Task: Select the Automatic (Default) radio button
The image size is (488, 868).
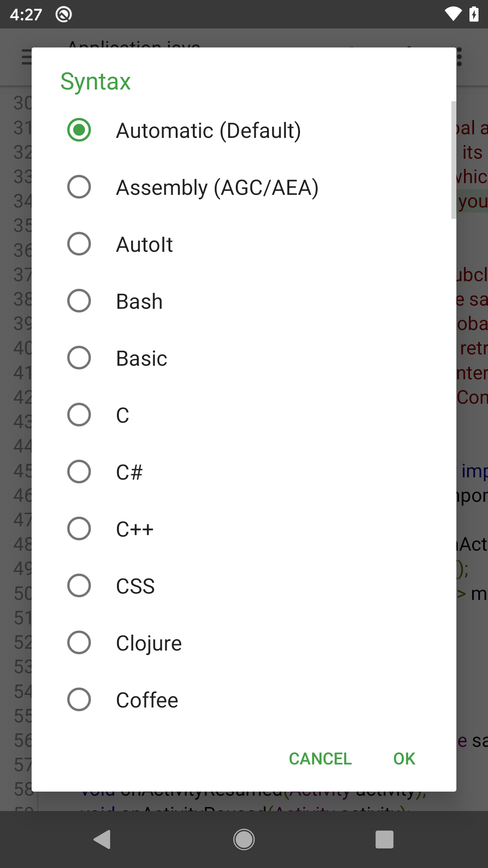Action: 79,130
